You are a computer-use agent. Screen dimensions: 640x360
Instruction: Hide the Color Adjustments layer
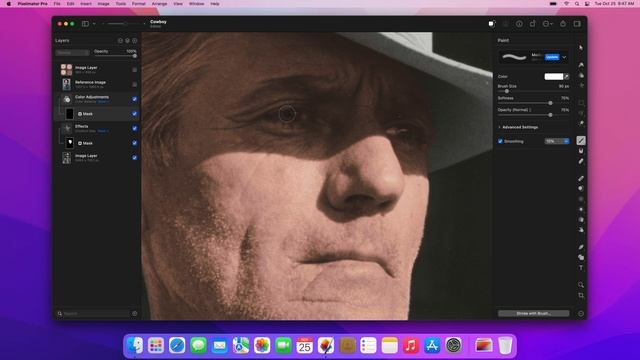135,99
